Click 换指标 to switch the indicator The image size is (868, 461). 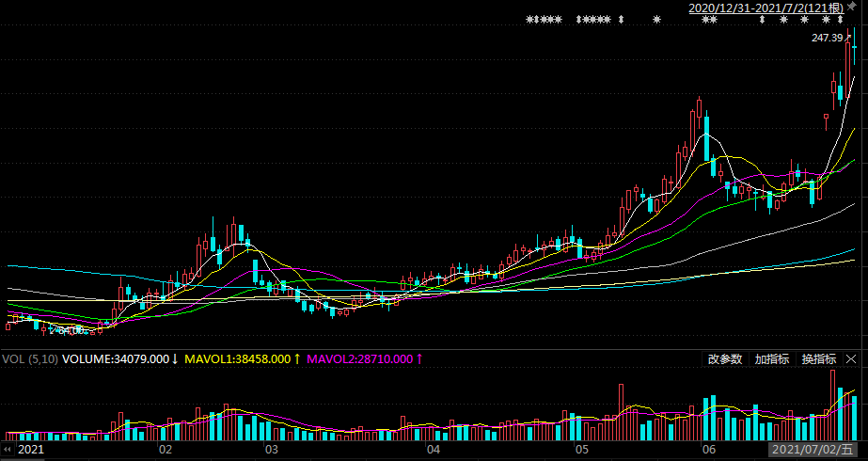pos(818,359)
